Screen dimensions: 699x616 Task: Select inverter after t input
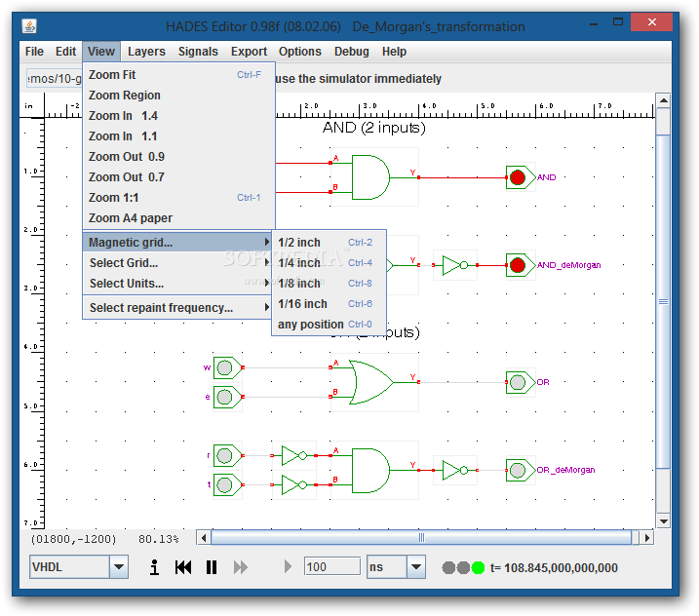294,485
